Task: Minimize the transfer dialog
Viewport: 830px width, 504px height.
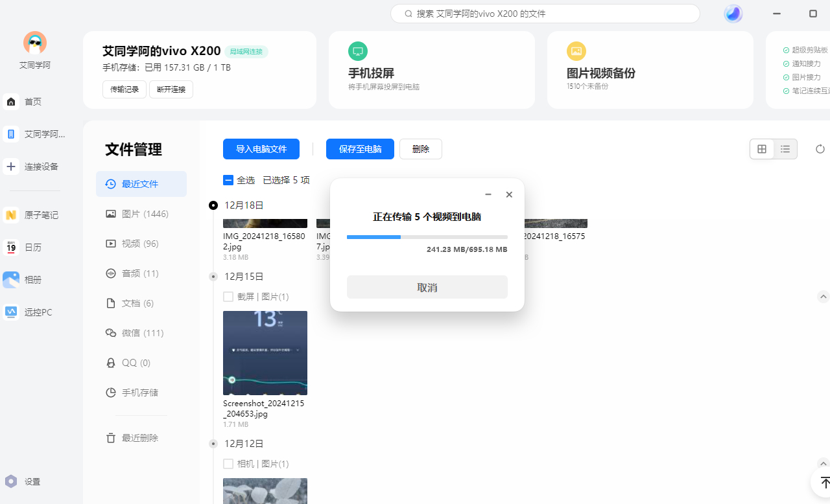Action: [x=488, y=194]
